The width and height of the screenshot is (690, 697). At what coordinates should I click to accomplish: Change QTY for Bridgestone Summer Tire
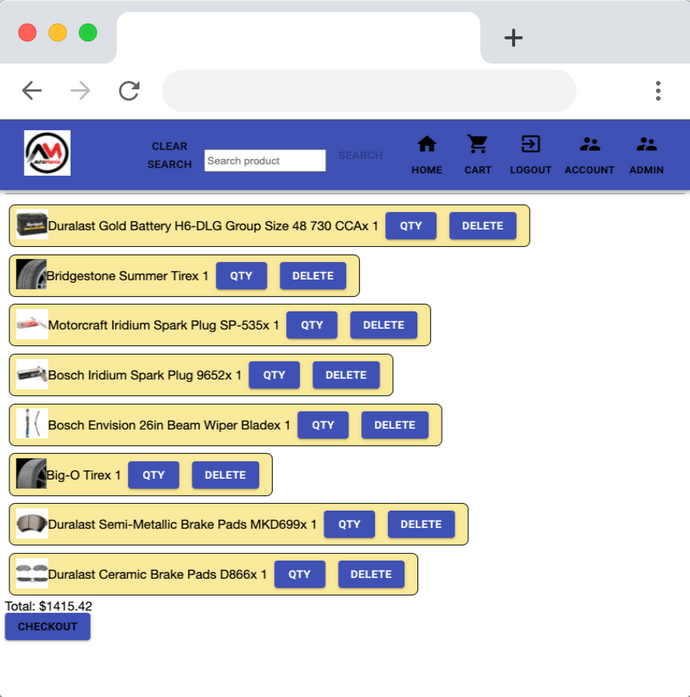pos(241,276)
